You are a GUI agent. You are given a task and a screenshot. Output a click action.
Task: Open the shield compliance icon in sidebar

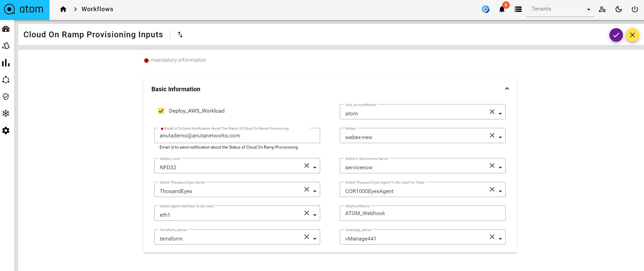[6, 97]
